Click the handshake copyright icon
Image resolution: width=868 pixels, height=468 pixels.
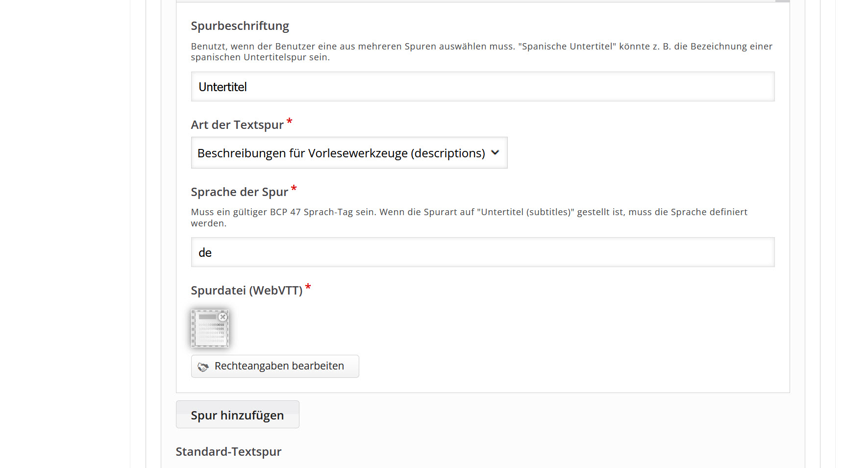203,367
